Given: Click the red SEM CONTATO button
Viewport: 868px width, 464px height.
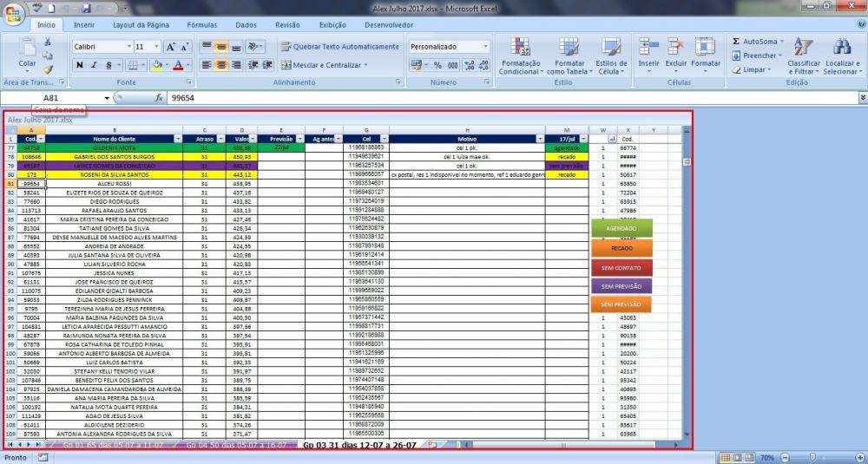Looking at the screenshot, I should [621, 268].
